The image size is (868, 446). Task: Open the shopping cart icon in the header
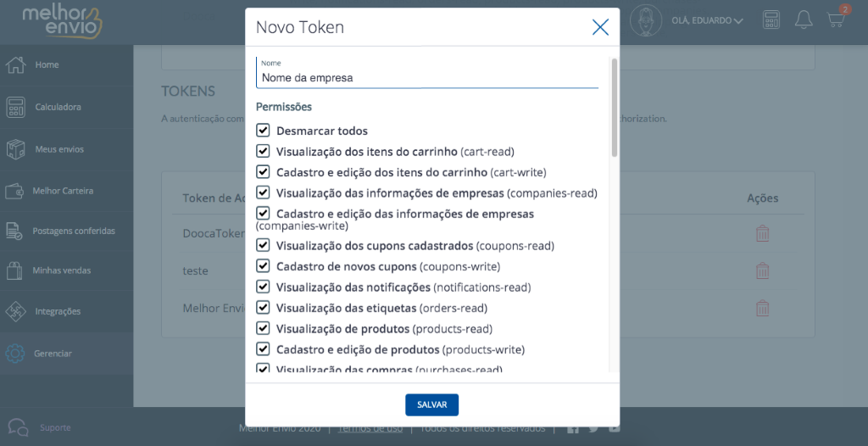[x=836, y=20]
